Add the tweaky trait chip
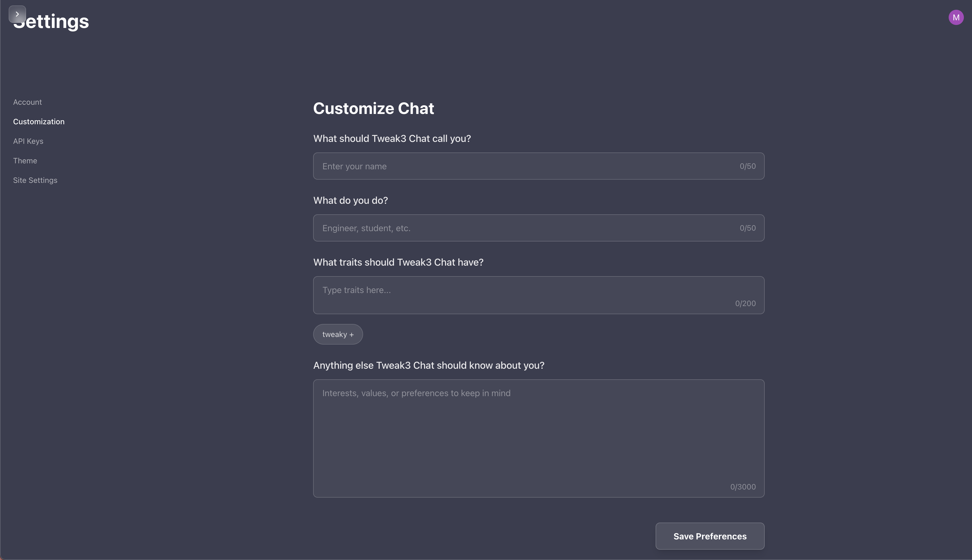 click(x=338, y=334)
